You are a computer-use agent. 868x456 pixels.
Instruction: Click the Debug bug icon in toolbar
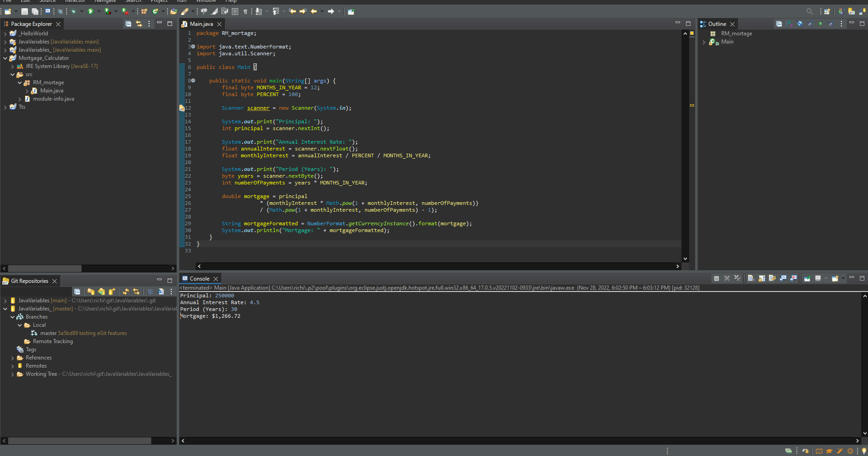point(73,11)
